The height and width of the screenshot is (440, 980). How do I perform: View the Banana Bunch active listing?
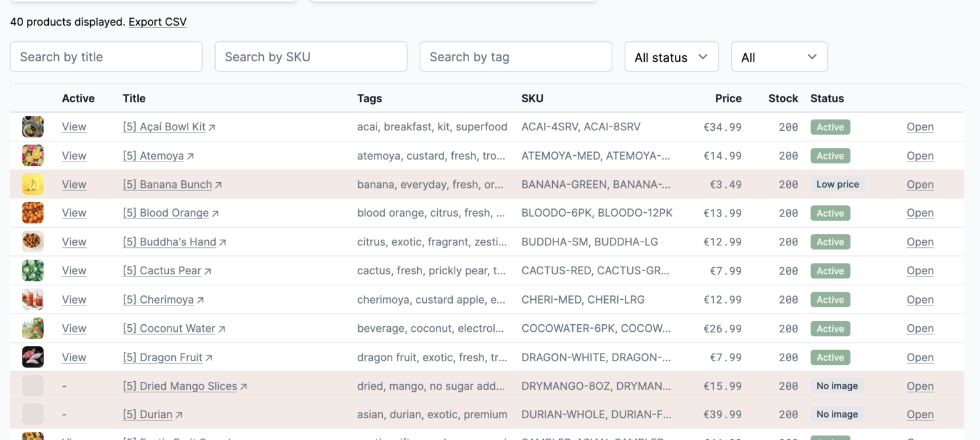click(x=74, y=185)
